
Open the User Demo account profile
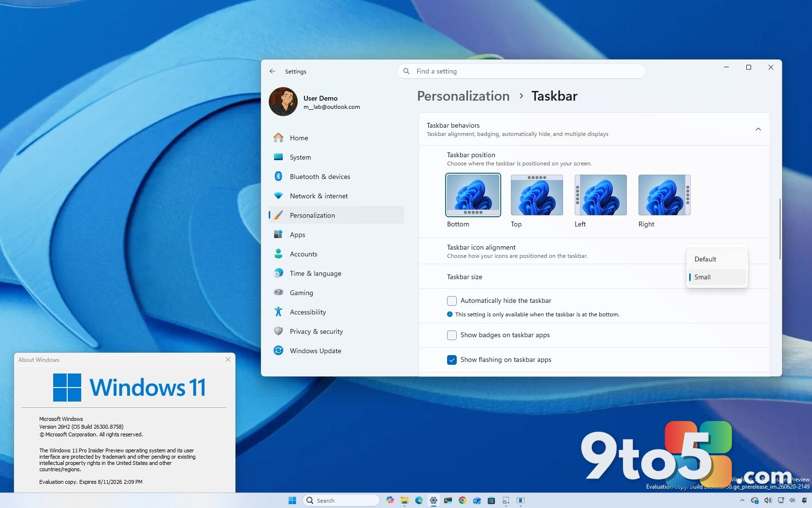tap(315, 102)
